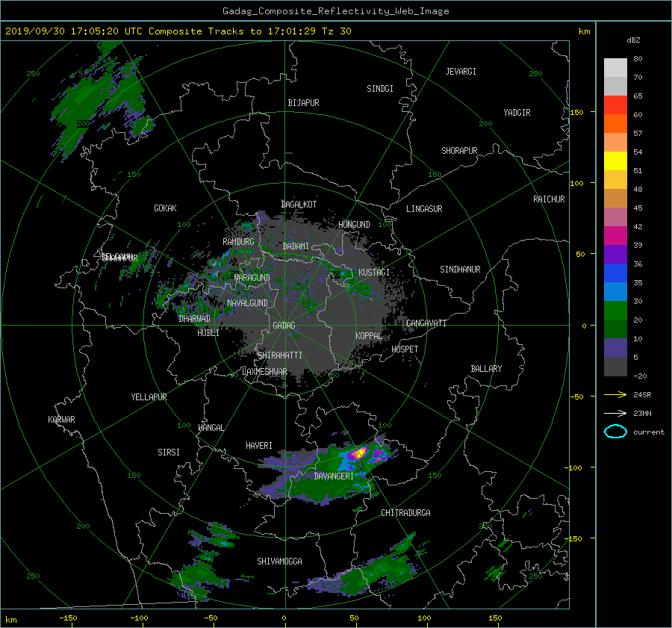Click the SIRSI city label
Viewport: 672px width, 628px height.
click(169, 453)
